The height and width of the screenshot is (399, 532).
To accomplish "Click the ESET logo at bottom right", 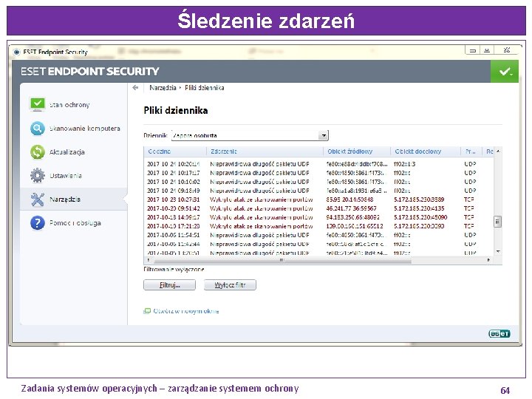I will 499,334.
